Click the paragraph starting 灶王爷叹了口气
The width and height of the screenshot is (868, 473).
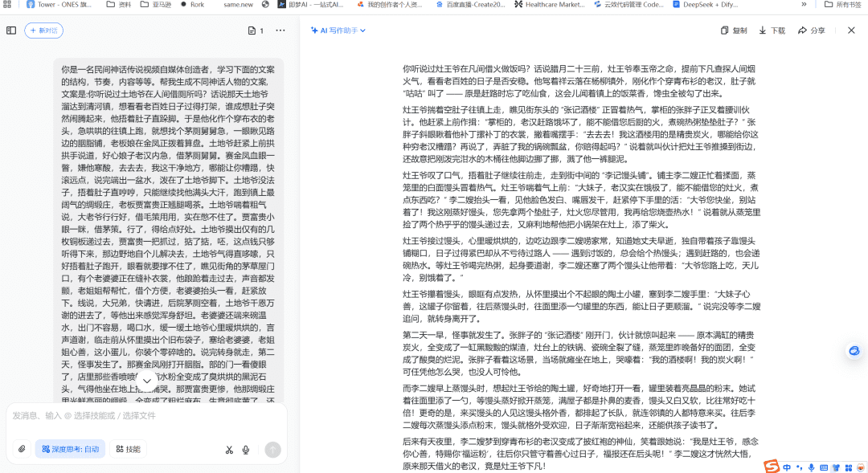click(581, 200)
